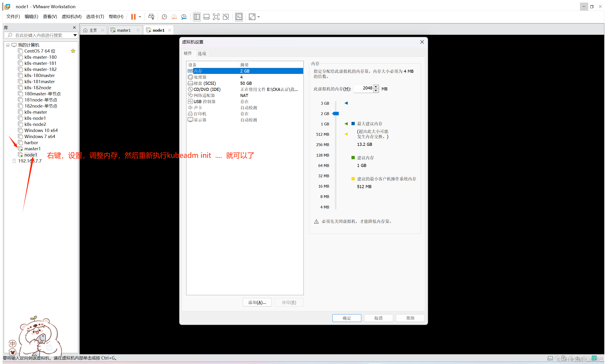
Task: Suspend the virtual machine with the pause icon
Action: click(x=133, y=17)
